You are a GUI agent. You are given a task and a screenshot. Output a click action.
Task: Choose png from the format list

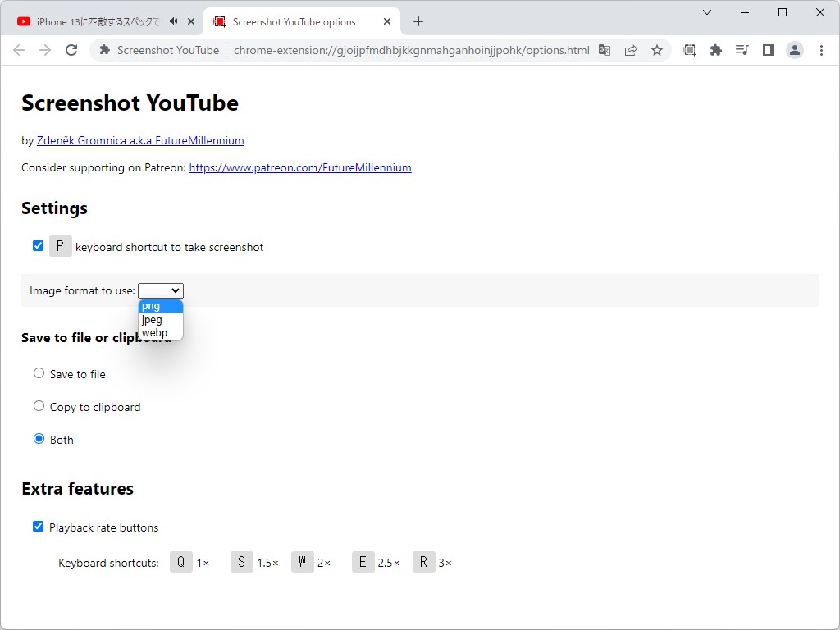point(161,306)
